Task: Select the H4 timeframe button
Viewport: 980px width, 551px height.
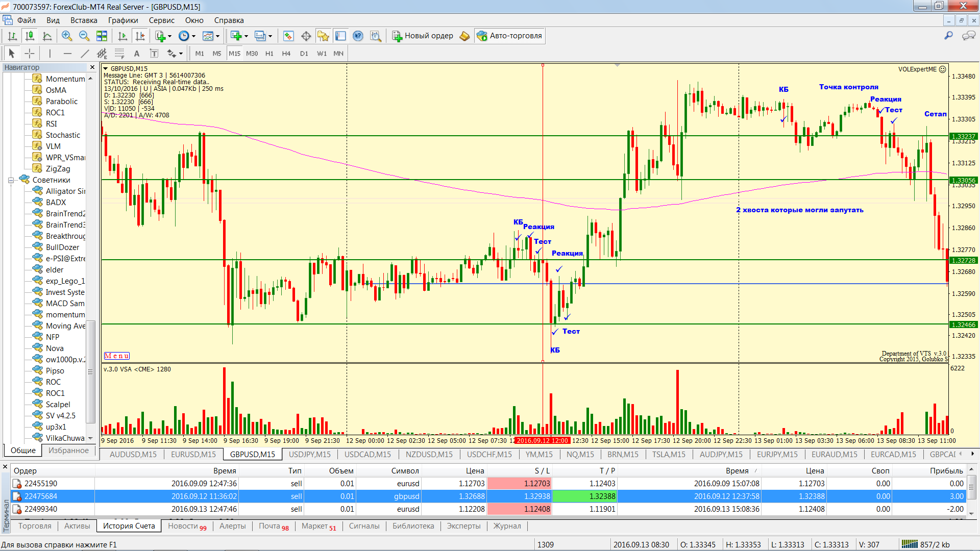Action: (286, 54)
